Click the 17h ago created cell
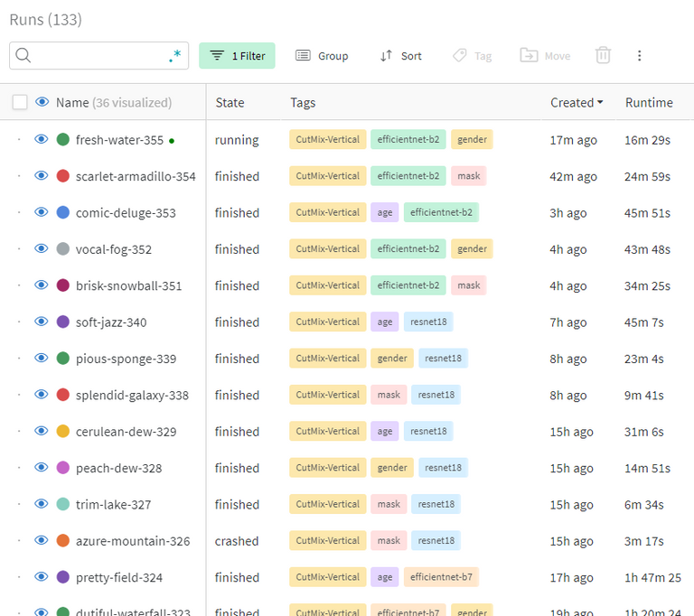The height and width of the screenshot is (616, 694). (571, 578)
